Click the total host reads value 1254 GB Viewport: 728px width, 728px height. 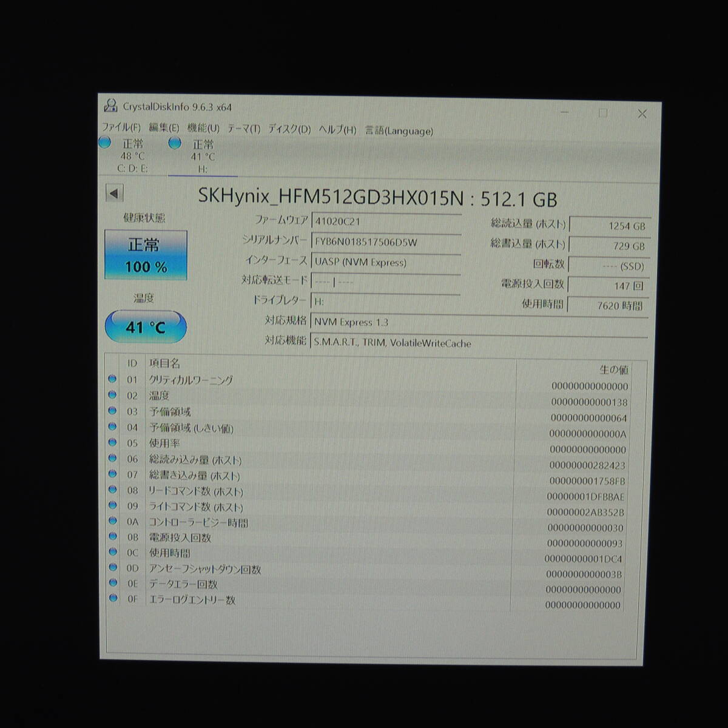click(609, 226)
